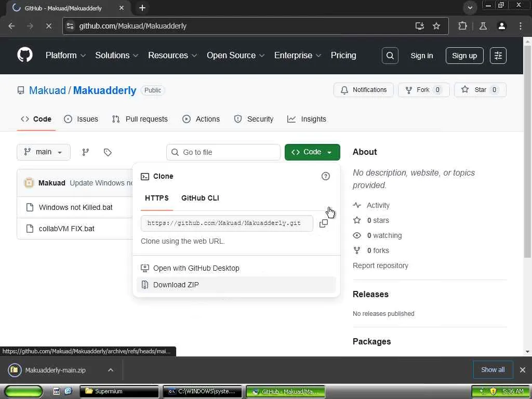This screenshot has width=532, height=399.
Task: Open browser profile avatar icon
Action: tap(502, 26)
